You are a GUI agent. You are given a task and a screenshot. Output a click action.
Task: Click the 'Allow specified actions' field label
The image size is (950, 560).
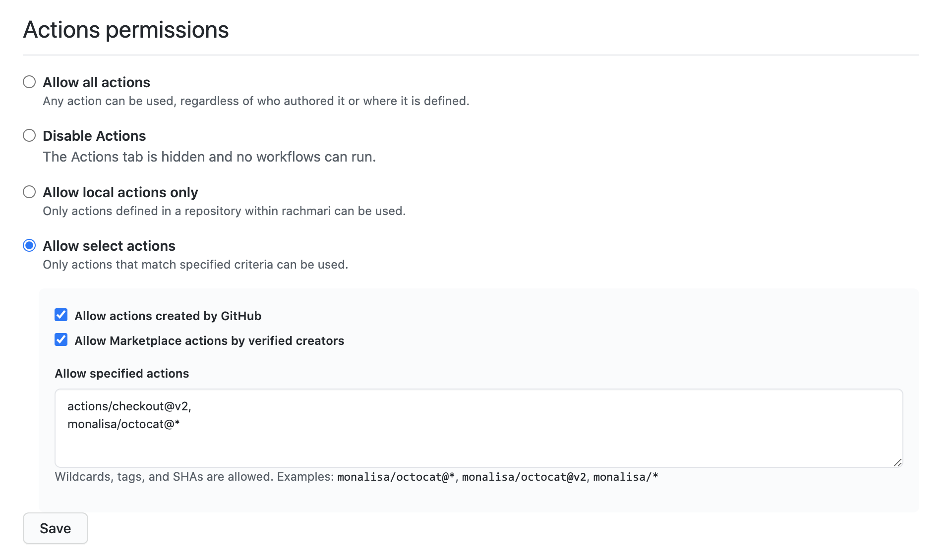tap(121, 374)
